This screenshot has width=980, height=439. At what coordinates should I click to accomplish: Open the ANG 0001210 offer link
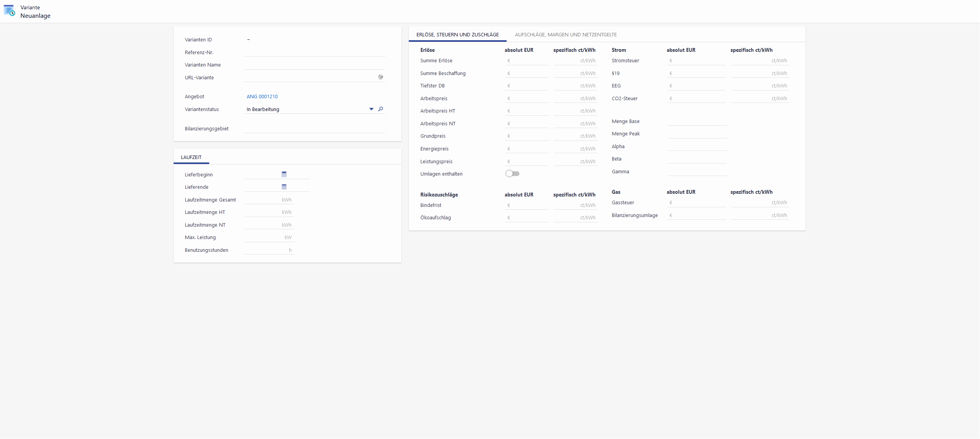point(262,97)
